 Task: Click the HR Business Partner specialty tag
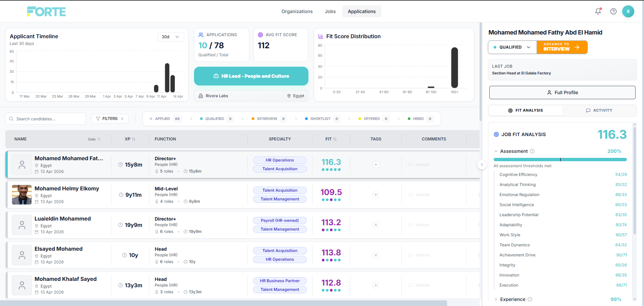tap(280, 281)
